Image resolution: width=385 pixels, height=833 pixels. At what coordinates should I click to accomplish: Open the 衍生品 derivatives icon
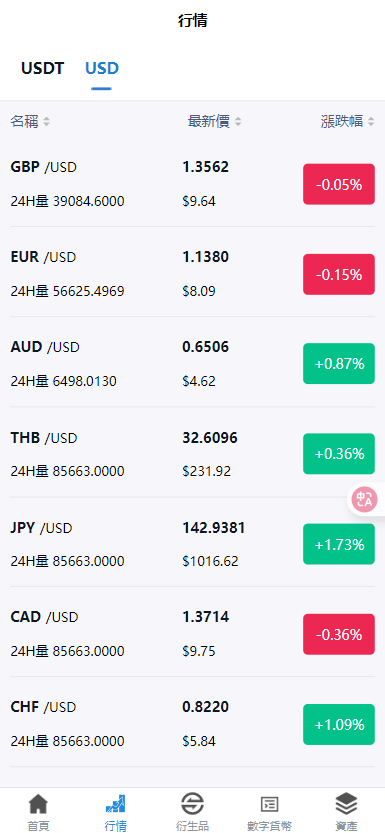coord(192,804)
